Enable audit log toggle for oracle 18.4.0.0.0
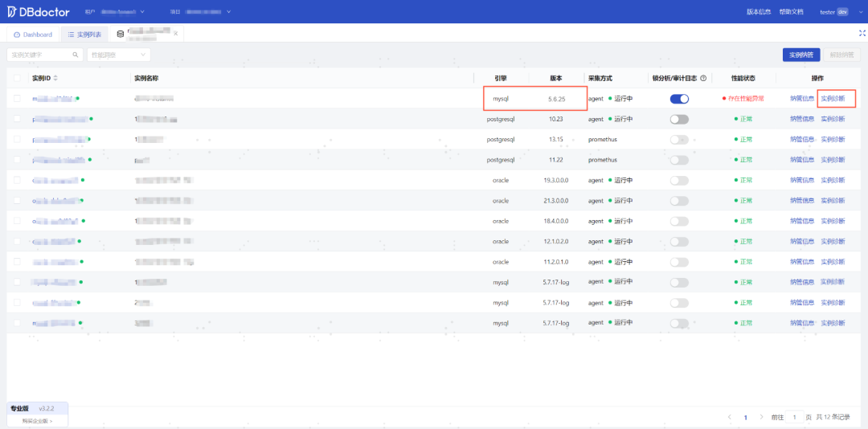This screenshot has width=868, height=429. pyautogui.click(x=679, y=221)
